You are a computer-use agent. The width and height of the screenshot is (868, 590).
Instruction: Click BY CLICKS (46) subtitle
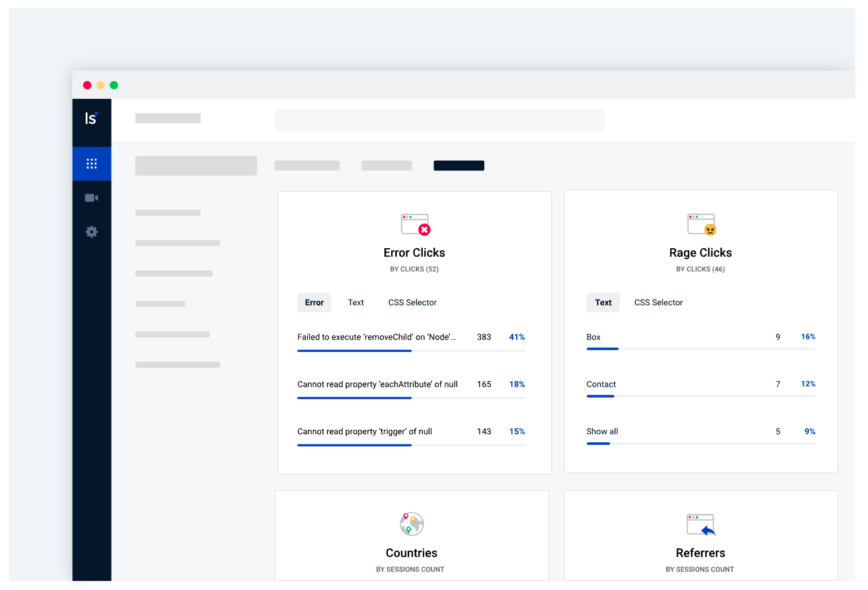701,269
